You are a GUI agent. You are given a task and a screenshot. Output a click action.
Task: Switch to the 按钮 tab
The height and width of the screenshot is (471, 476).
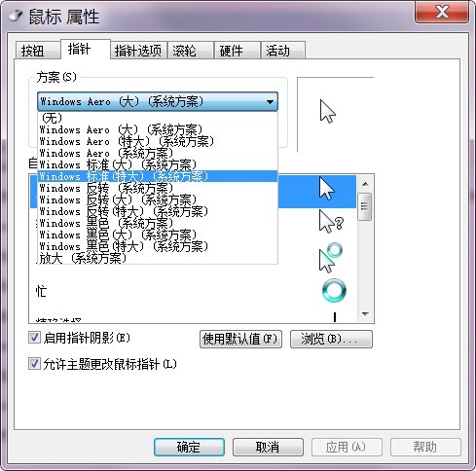click(x=38, y=51)
